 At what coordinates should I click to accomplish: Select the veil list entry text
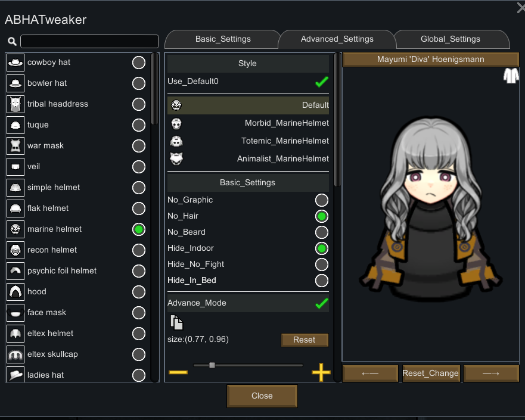point(33,166)
